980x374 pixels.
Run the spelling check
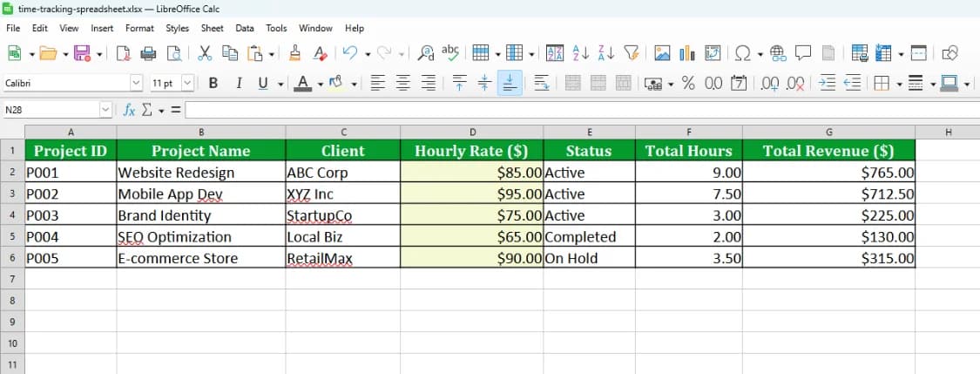point(450,53)
